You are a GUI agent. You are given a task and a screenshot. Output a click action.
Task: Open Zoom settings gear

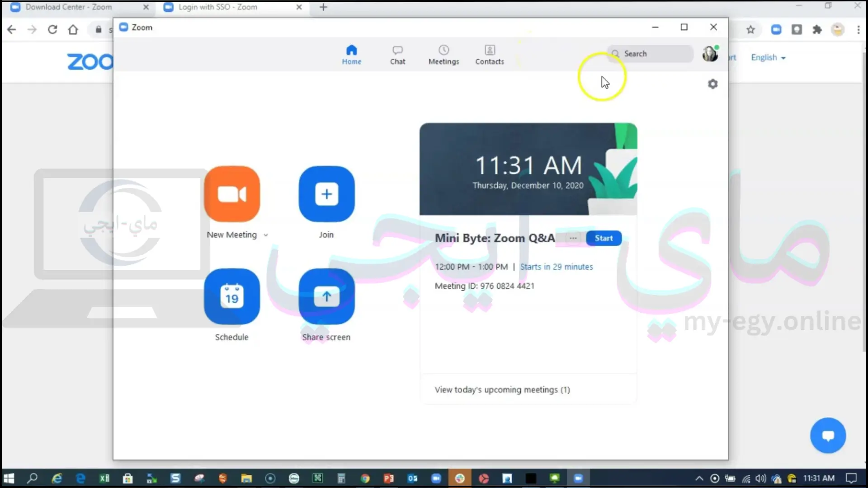(713, 84)
